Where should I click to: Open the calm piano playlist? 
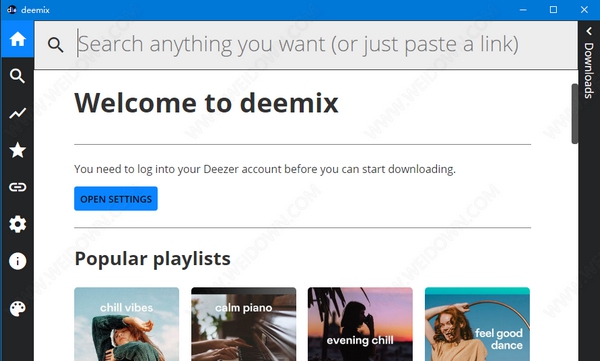coord(244,324)
